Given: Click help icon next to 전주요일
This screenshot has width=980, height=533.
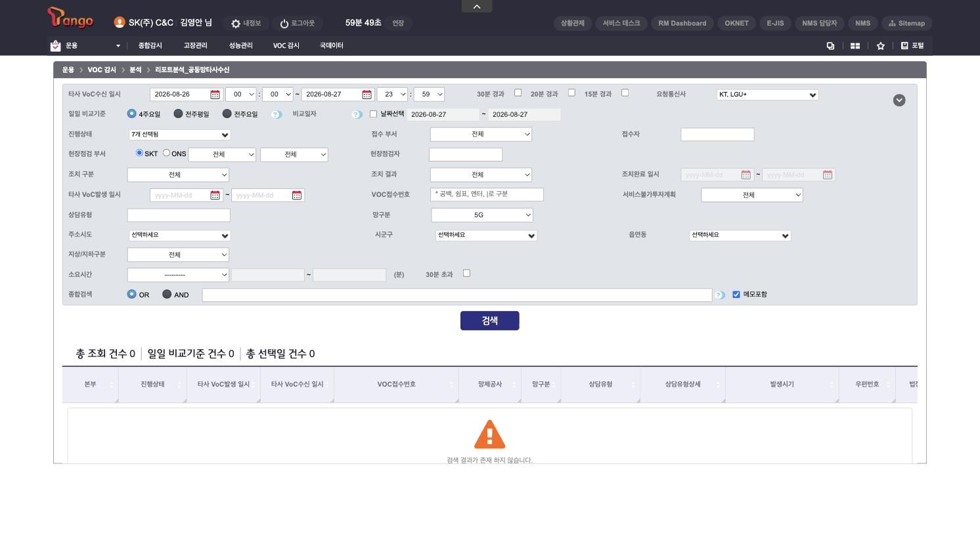Looking at the screenshot, I should pyautogui.click(x=277, y=114).
